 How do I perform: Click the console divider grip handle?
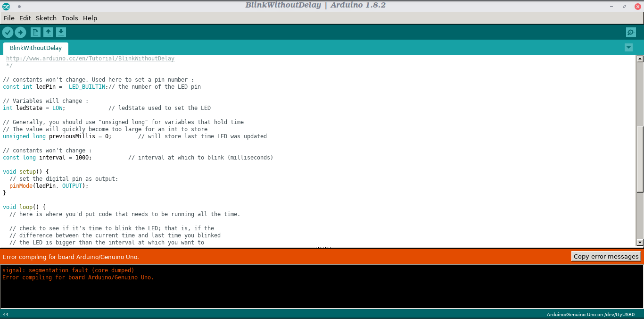pos(322,247)
